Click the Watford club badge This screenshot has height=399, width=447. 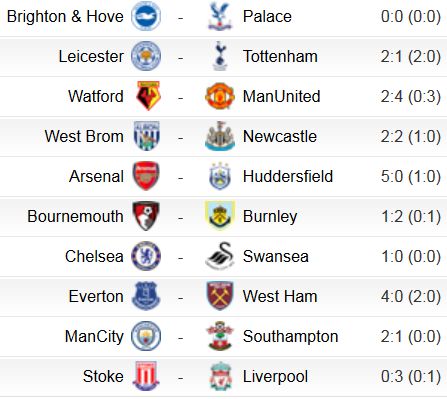[x=149, y=96]
